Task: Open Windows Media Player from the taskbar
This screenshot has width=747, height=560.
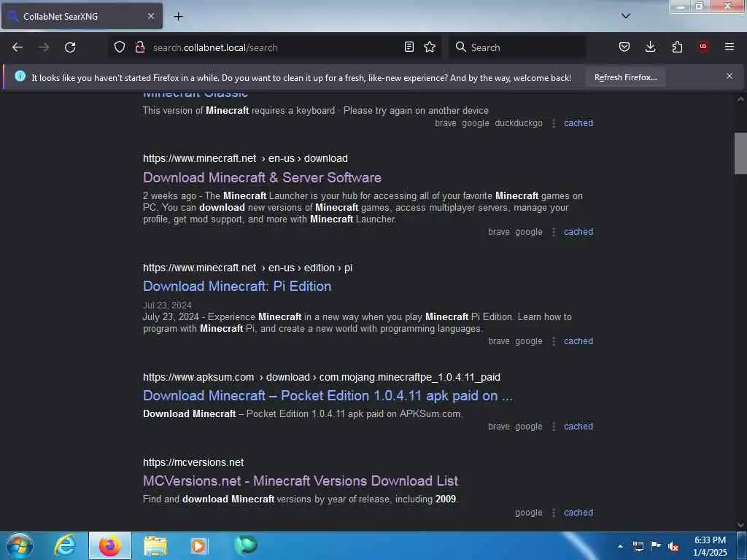Action: coord(199,545)
